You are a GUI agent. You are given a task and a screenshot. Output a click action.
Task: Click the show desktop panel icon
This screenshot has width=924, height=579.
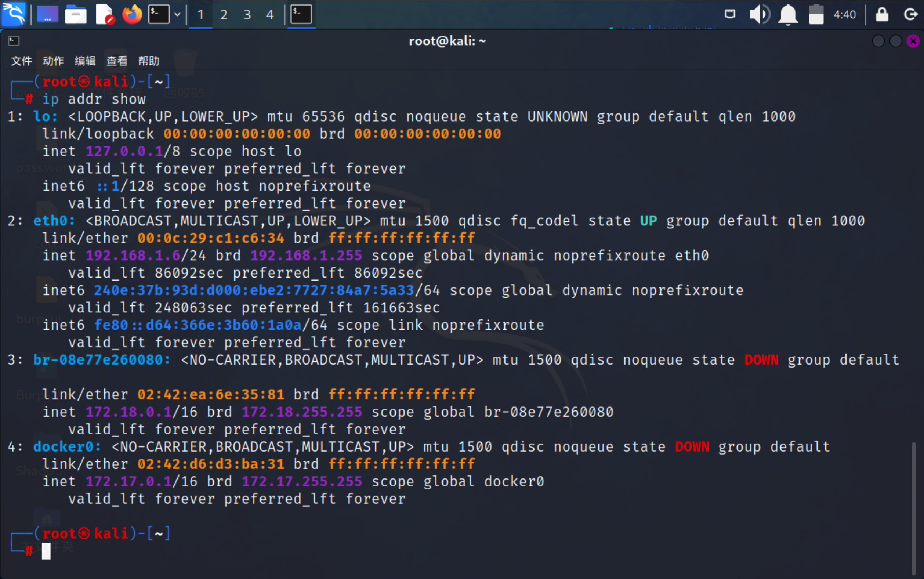[x=47, y=15]
